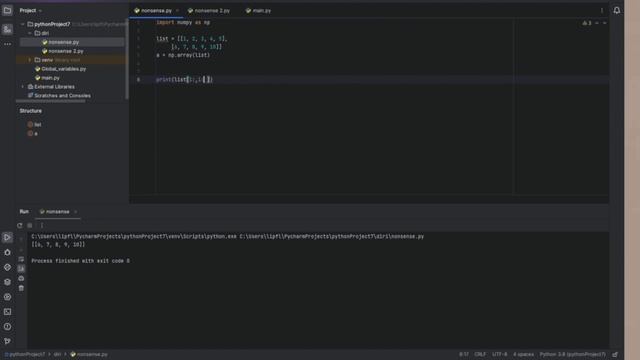The width and height of the screenshot is (640, 360).
Task: Go to next highlighted problem arrow
Action: (x=604, y=23)
